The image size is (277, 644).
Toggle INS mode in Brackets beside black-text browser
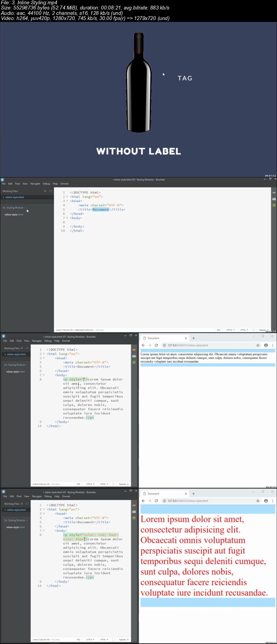78,484
